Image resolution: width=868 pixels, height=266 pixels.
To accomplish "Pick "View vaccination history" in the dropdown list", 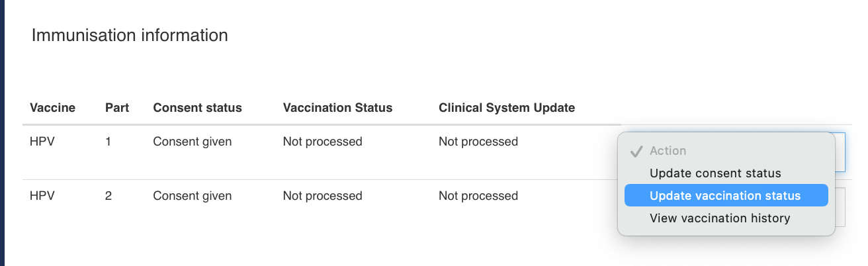I will tap(720, 218).
